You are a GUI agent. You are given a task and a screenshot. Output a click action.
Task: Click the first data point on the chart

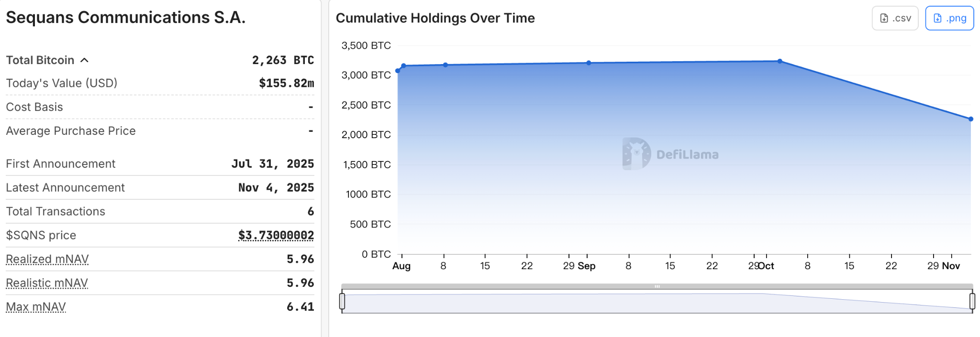tap(398, 71)
